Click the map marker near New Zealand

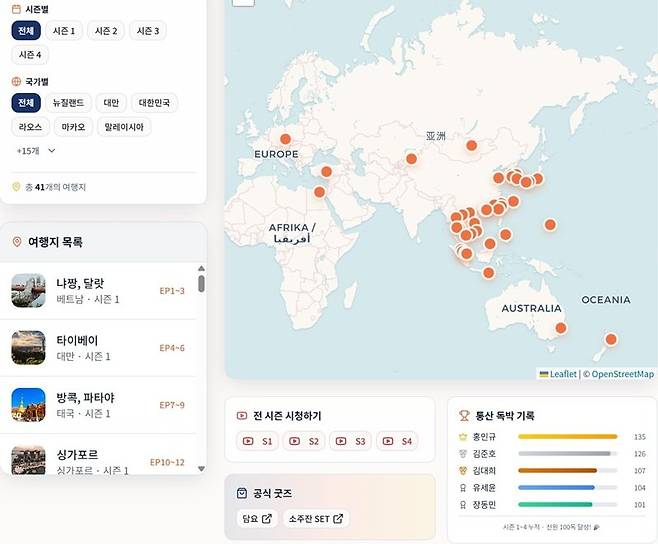pyautogui.click(x=611, y=339)
